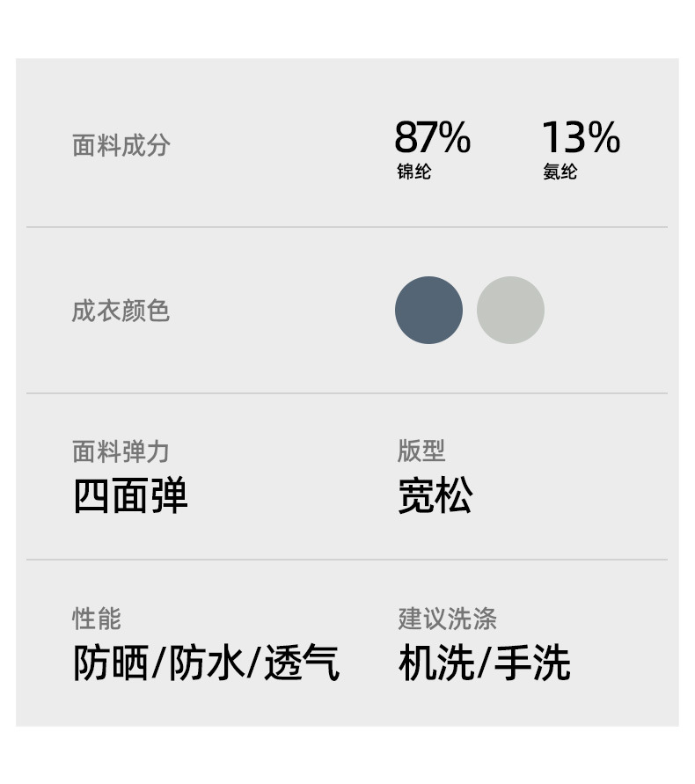The image size is (695, 784).
Task: Click the 防水 feature text
Action: click(206, 663)
